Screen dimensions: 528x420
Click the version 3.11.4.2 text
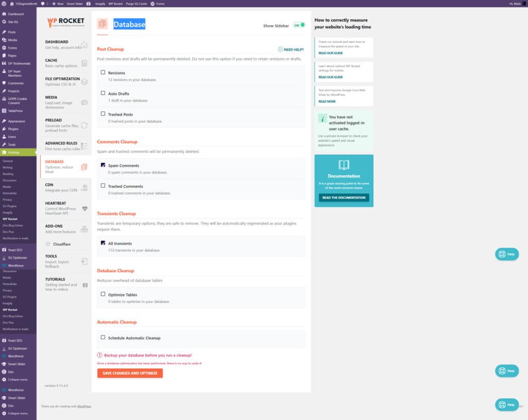(56, 385)
